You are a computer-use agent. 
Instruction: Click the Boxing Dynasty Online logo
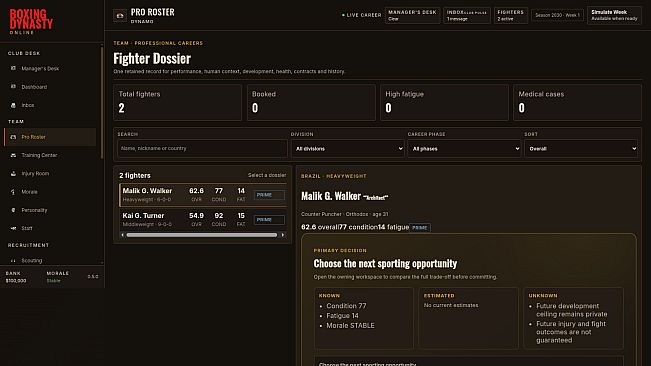point(31,22)
